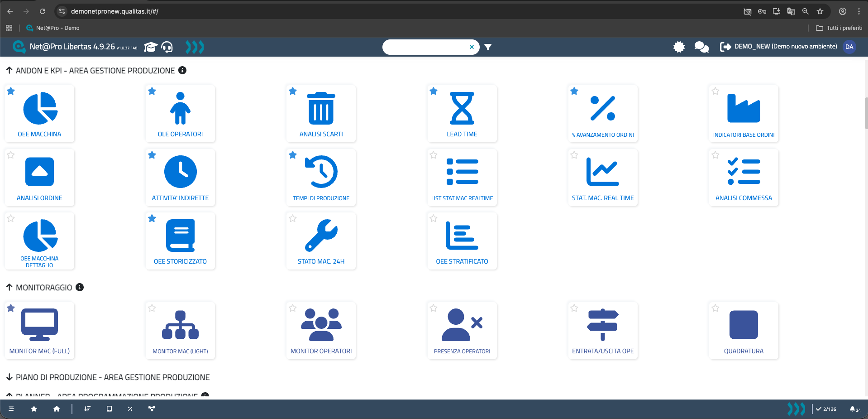Open the STATO MAC. 24H wrench tile

coord(321,241)
